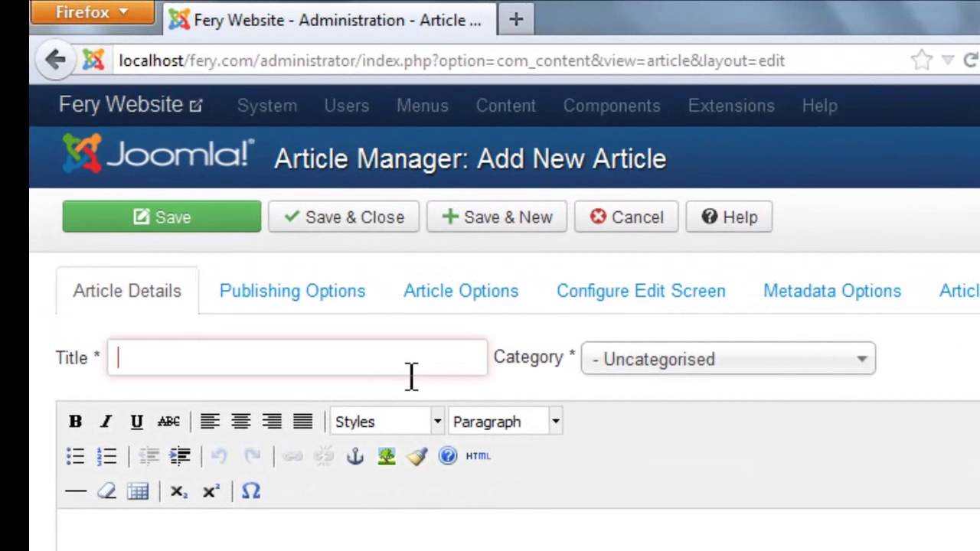980x551 pixels.
Task: Remove formatting with the eraser icon
Action: coord(106,491)
